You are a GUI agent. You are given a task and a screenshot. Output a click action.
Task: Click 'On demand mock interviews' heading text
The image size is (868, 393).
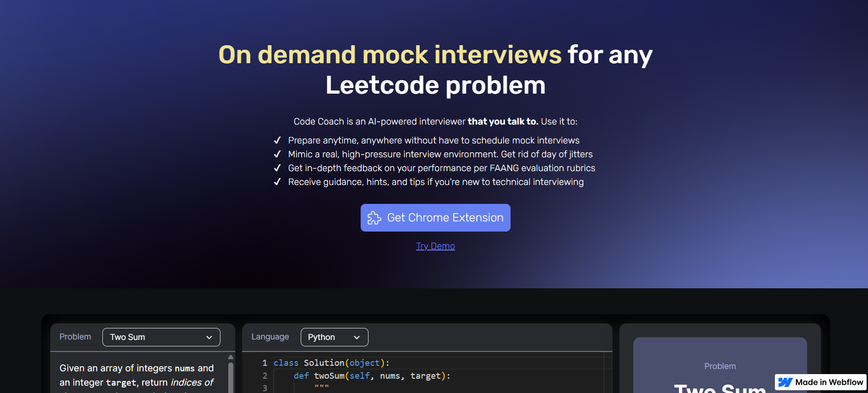(390, 54)
